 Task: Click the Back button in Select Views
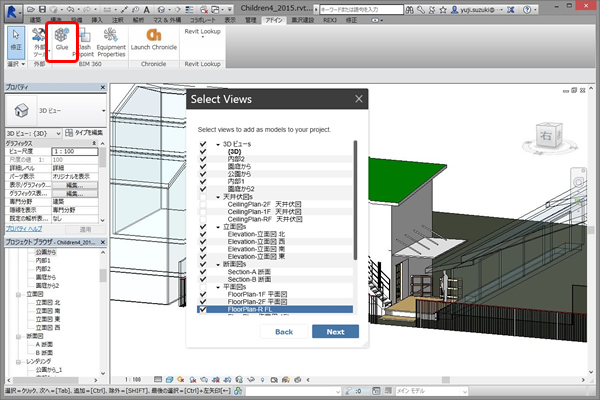[x=284, y=331]
